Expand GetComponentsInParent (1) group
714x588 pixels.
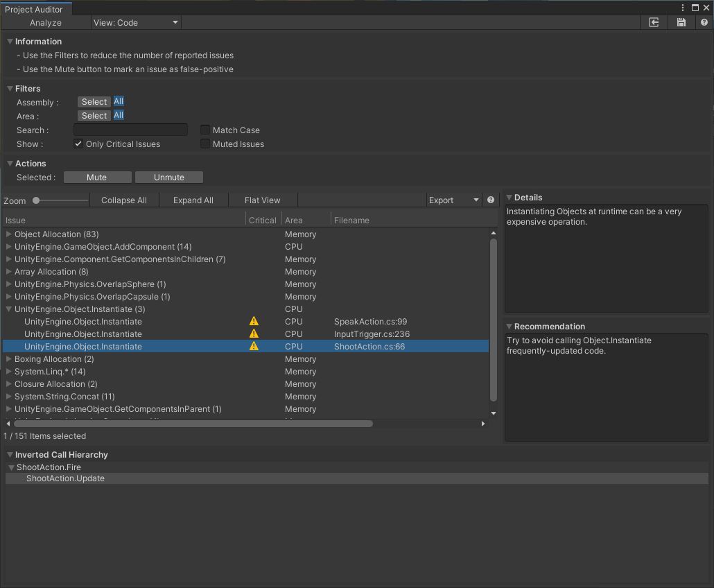(8, 409)
